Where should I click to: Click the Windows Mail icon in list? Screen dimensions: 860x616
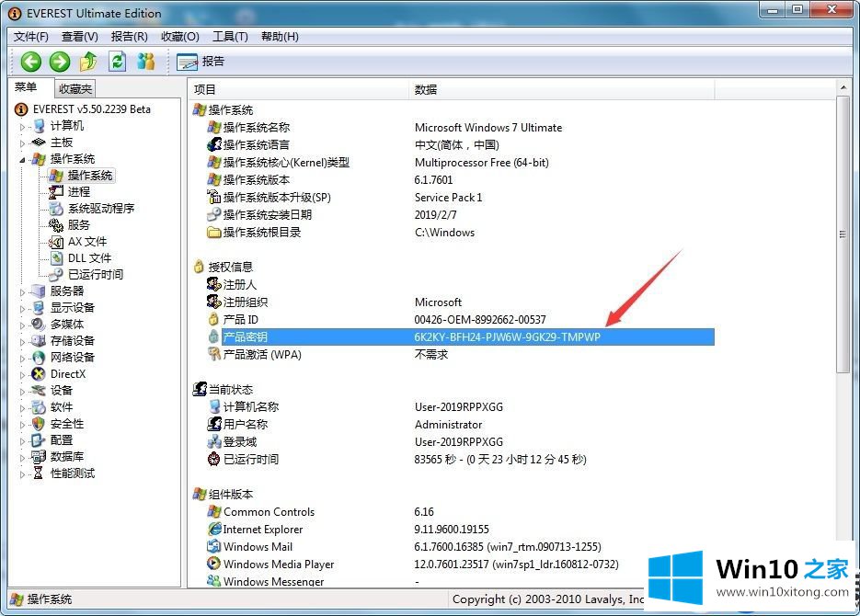(x=213, y=546)
